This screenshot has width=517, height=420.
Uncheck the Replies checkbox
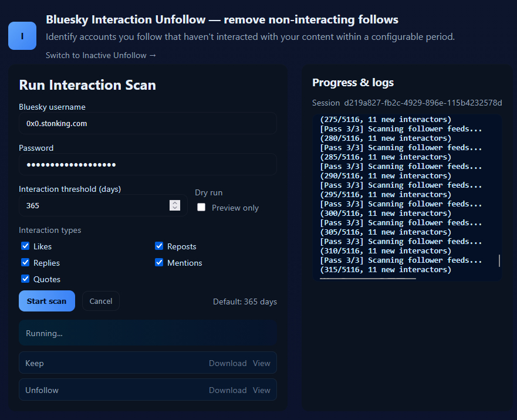coord(25,263)
